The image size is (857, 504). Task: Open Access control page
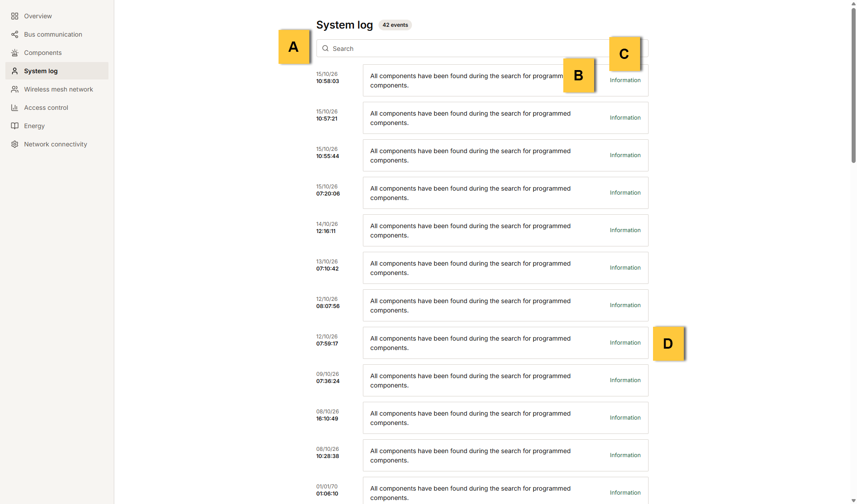[x=57, y=108]
